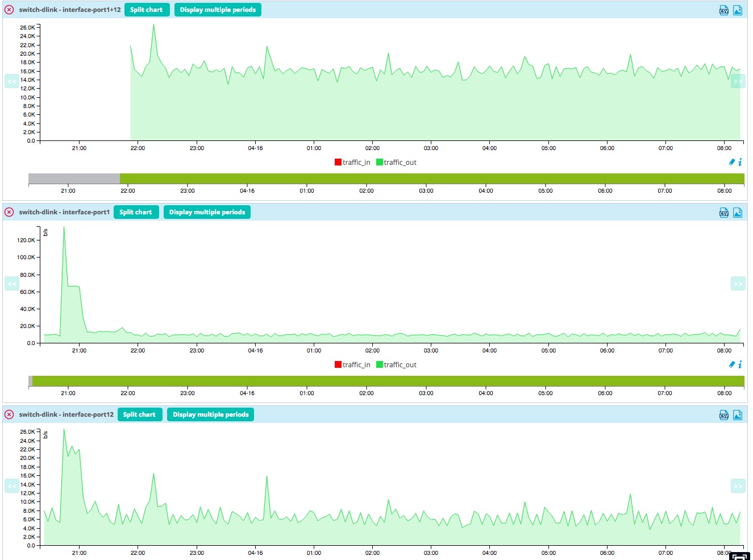Click the fullscreen icon at bottom right
Image resolution: width=753 pixels, height=560 pixels.
tap(739, 556)
